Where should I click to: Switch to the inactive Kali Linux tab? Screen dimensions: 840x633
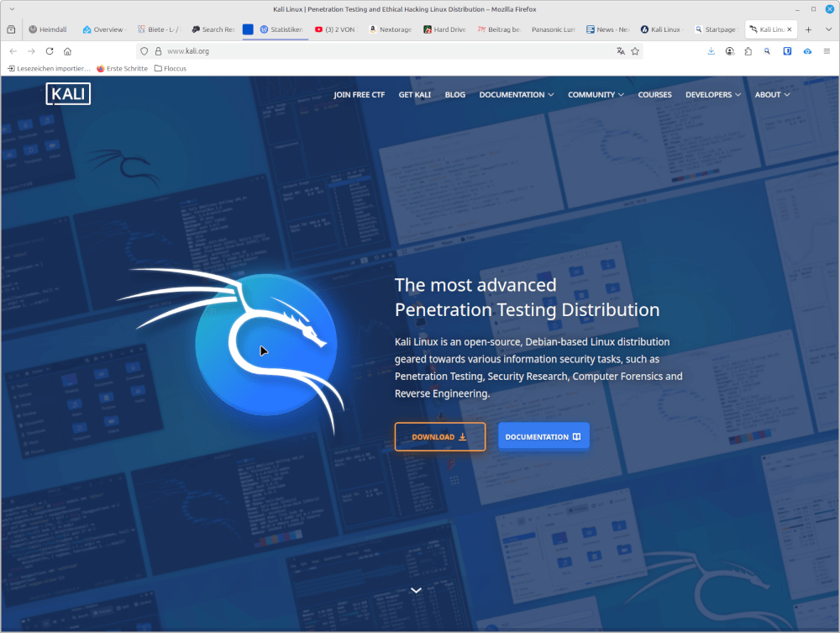pos(662,29)
